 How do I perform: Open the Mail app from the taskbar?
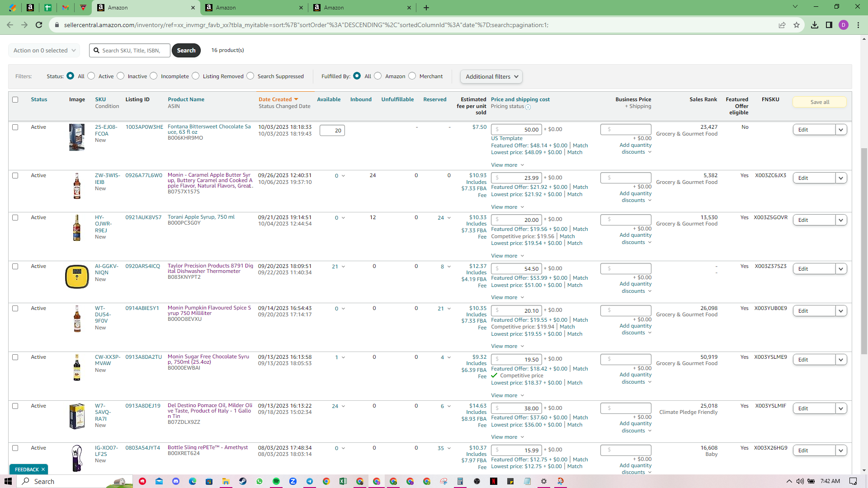(159, 481)
